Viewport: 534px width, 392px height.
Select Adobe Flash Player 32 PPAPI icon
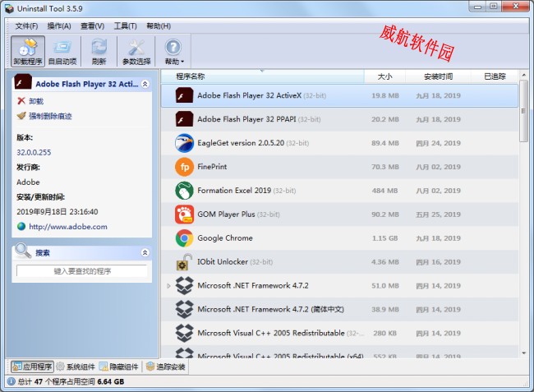click(x=184, y=119)
